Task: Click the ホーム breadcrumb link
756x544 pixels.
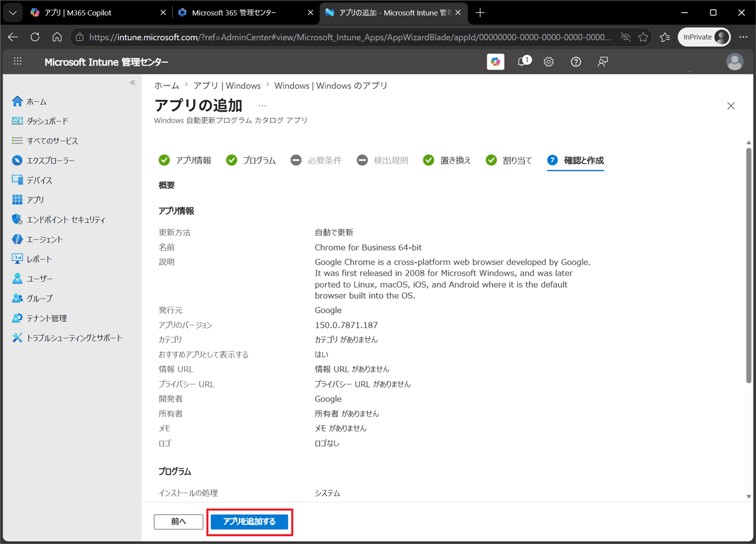Action: point(166,86)
